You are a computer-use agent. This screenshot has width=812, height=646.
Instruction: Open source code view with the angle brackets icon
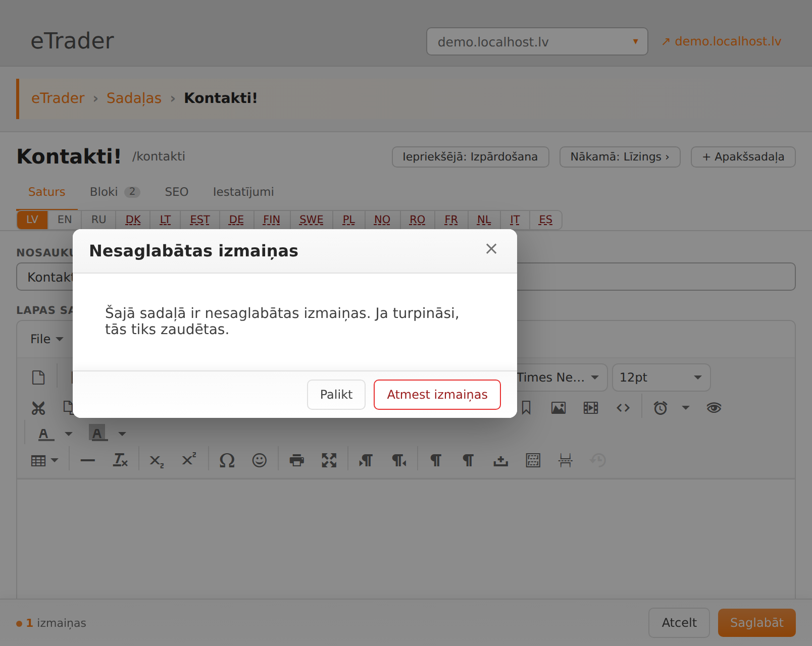[623, 408]
